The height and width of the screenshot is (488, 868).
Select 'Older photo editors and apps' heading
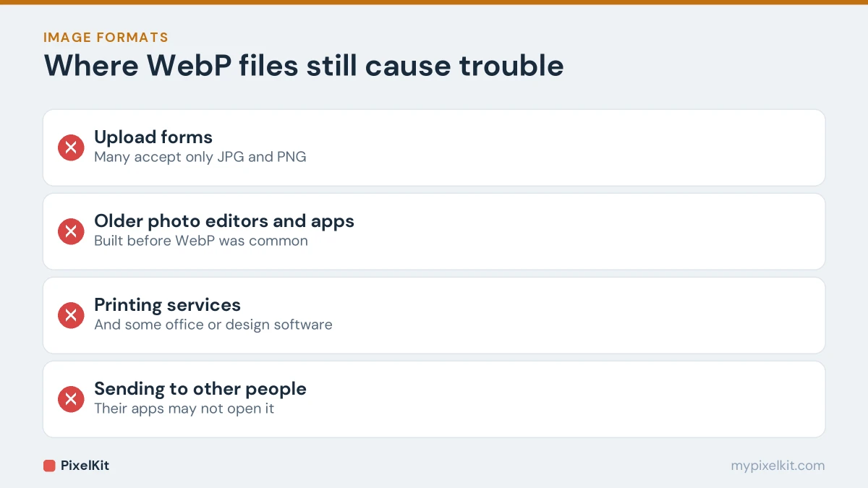224,221
